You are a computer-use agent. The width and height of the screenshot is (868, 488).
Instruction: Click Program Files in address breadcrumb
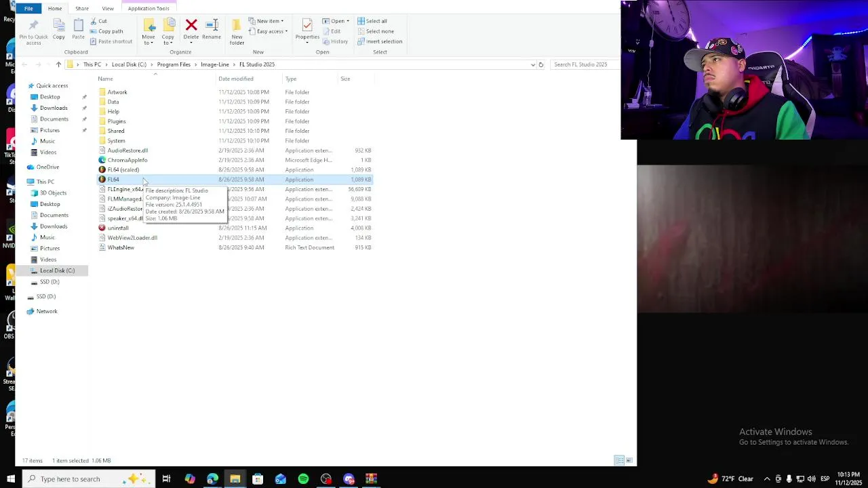174,64
